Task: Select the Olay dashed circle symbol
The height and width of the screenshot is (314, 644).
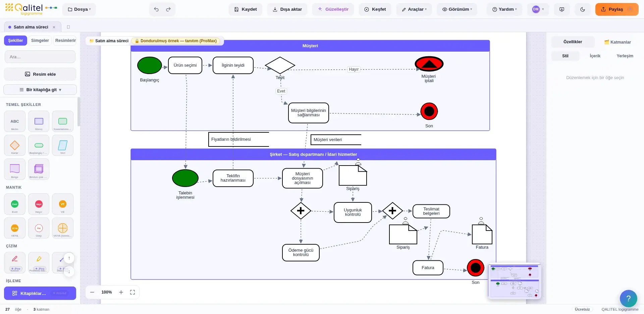Action: pyautogui.click(x=39, y=228)
